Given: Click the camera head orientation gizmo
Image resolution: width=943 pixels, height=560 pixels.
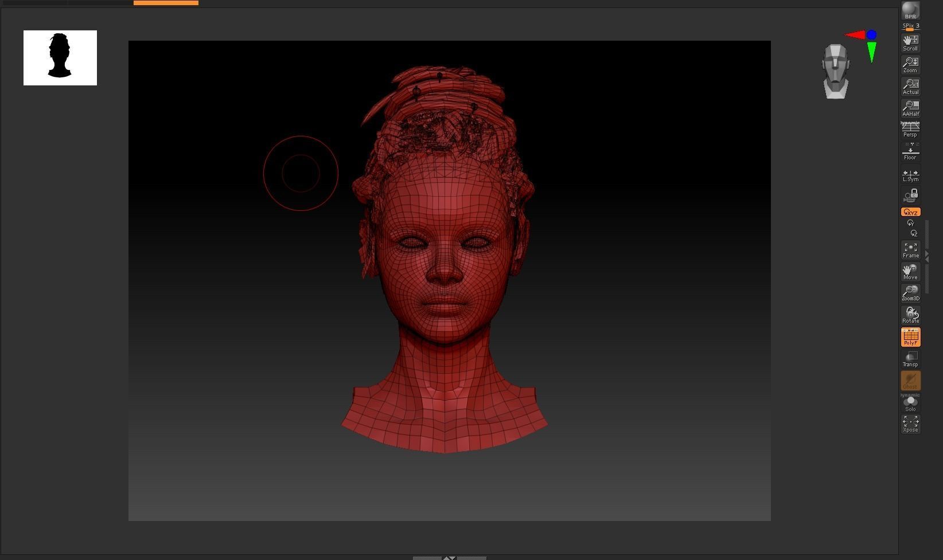Looking at the screenshot, I should point(836,72).
